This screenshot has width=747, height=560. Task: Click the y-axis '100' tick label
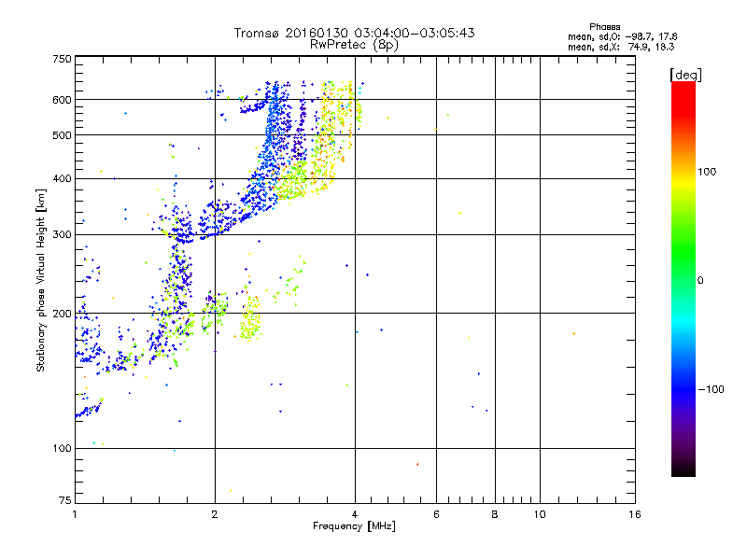click(62, 449)
